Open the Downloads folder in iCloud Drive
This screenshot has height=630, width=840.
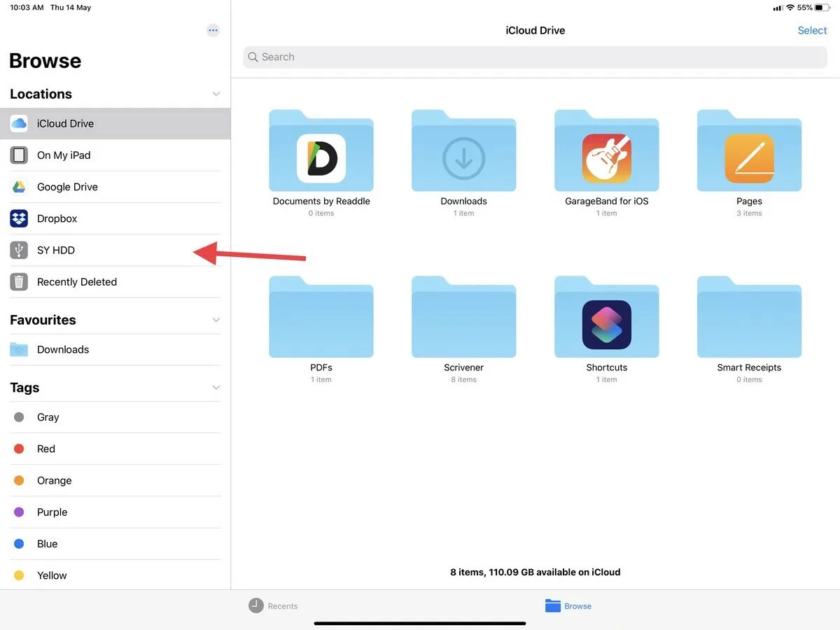(464, 150)
